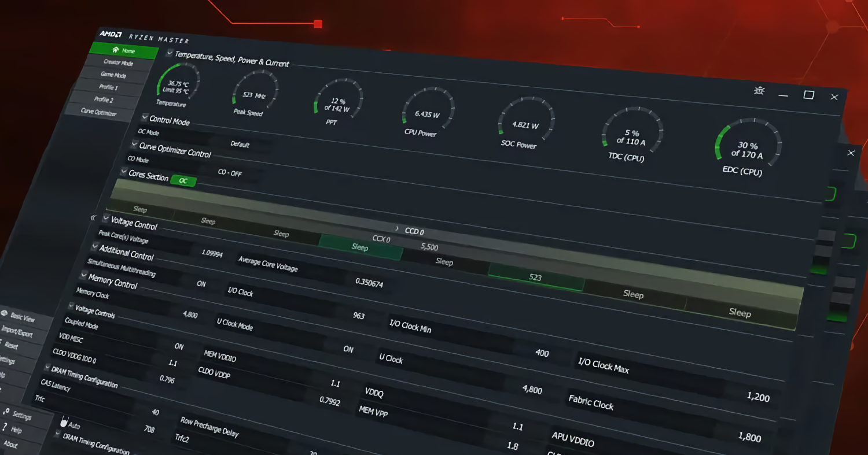
Task: Toggle the green OC switch beside Cores Section
Action: tap(183, 180)
